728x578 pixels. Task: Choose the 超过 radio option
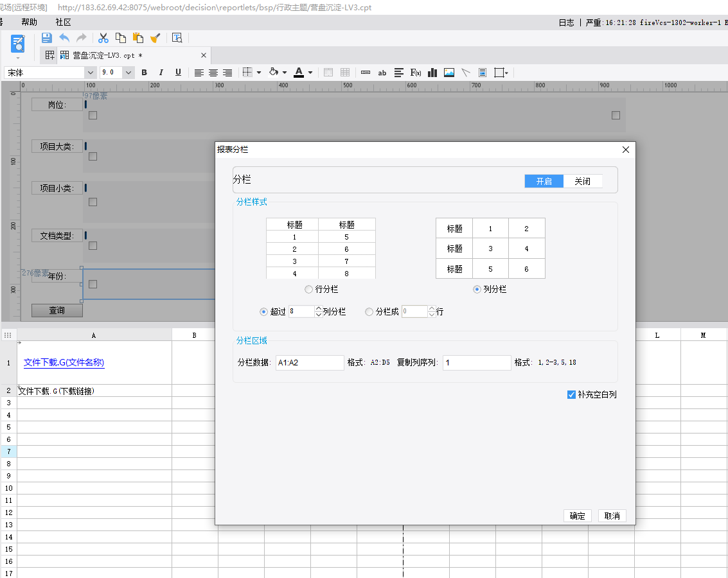(263, 311)
